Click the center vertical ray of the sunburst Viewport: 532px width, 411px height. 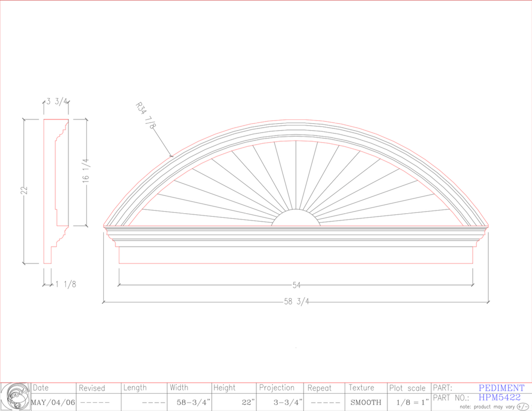[x=296, y=175]
